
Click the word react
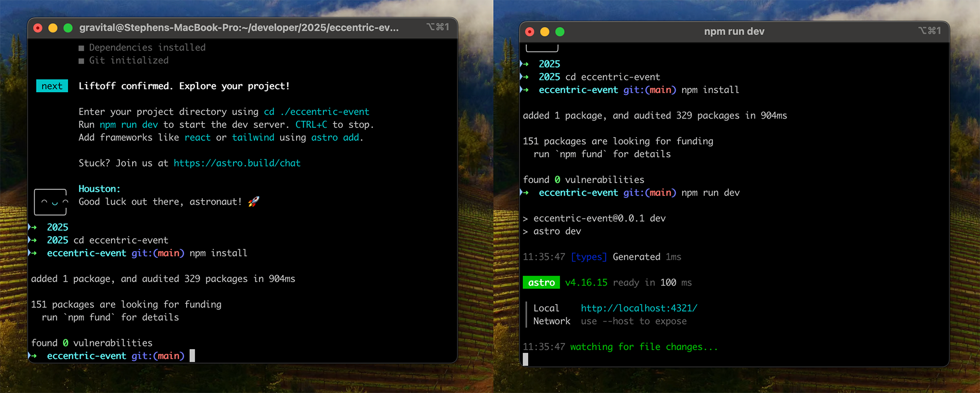tap(198, 137)
